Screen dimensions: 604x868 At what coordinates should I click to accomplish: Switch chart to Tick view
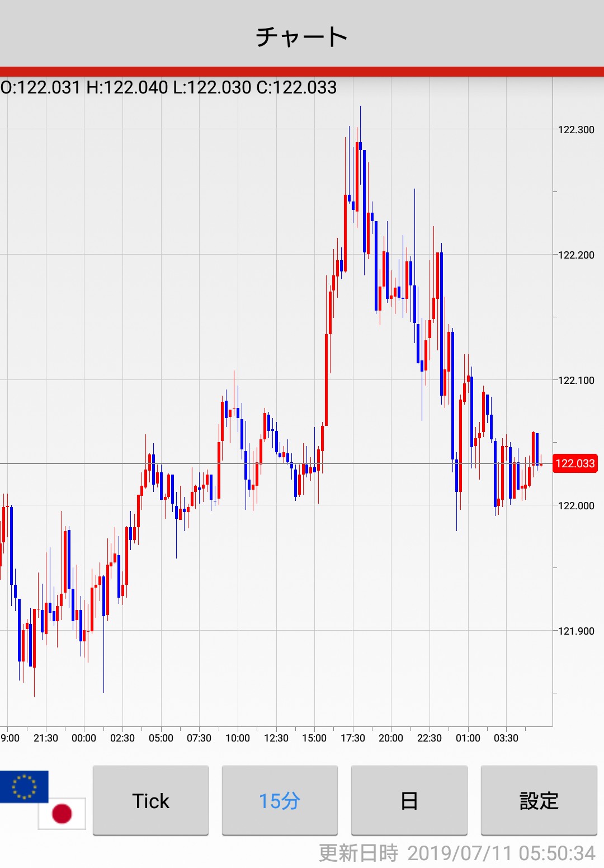tap(150, 800)
